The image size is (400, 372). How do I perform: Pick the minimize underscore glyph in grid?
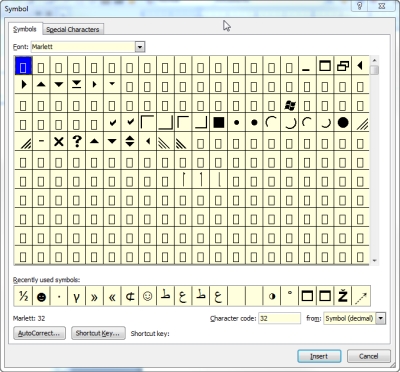pos(305,66)
